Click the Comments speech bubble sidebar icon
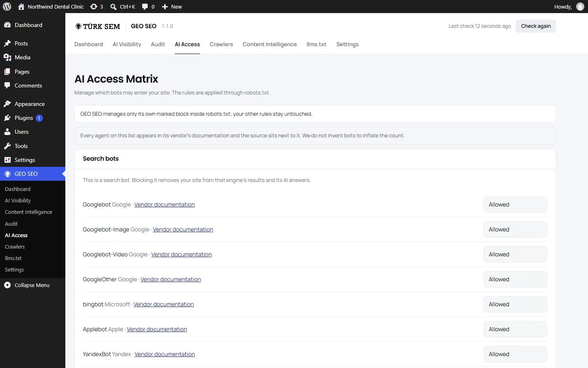The image size is (588, 368). pyautogui.click(x=7, y=85)
